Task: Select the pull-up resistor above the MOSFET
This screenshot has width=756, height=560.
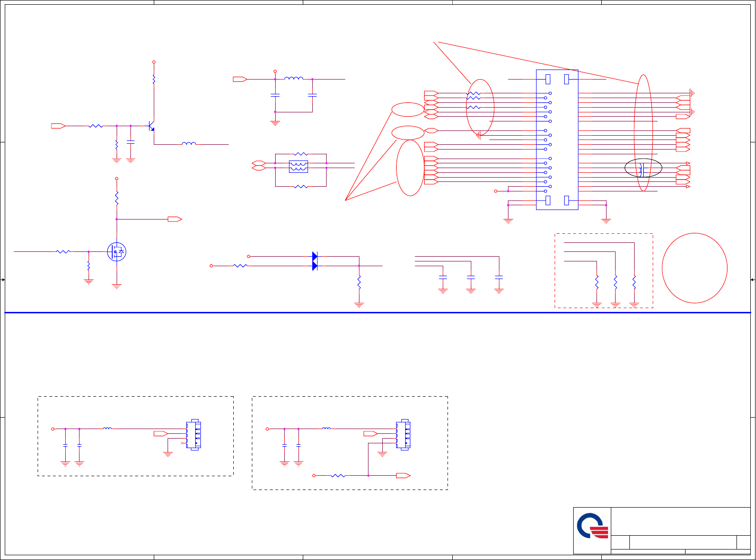Action: point(117,198)
